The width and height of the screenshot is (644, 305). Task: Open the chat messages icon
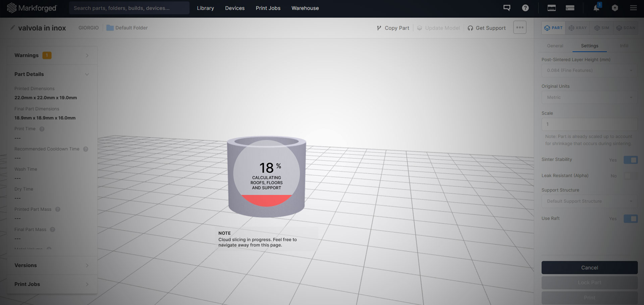[507, 8]
